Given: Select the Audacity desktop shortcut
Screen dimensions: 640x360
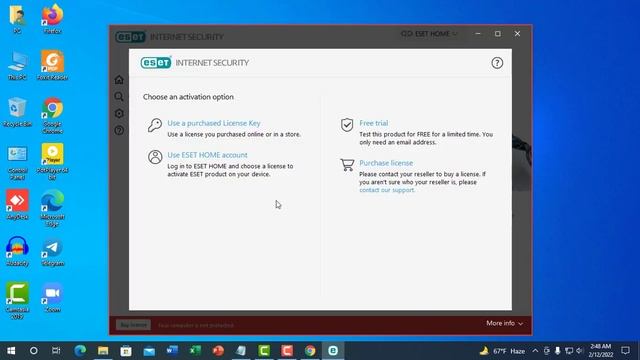Looking at the screenshot, I should tap(17, 251).
